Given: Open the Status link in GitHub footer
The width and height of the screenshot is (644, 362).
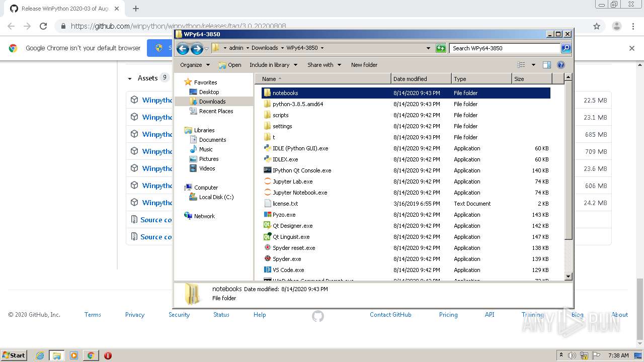Looking at the screenshot, I should point(221,315).
